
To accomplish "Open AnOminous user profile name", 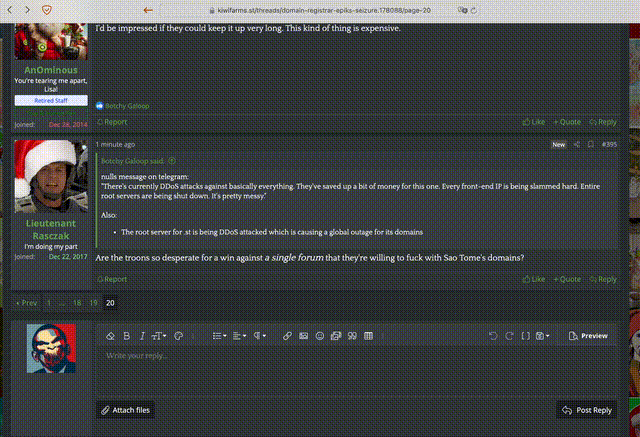I will point(51,70).
